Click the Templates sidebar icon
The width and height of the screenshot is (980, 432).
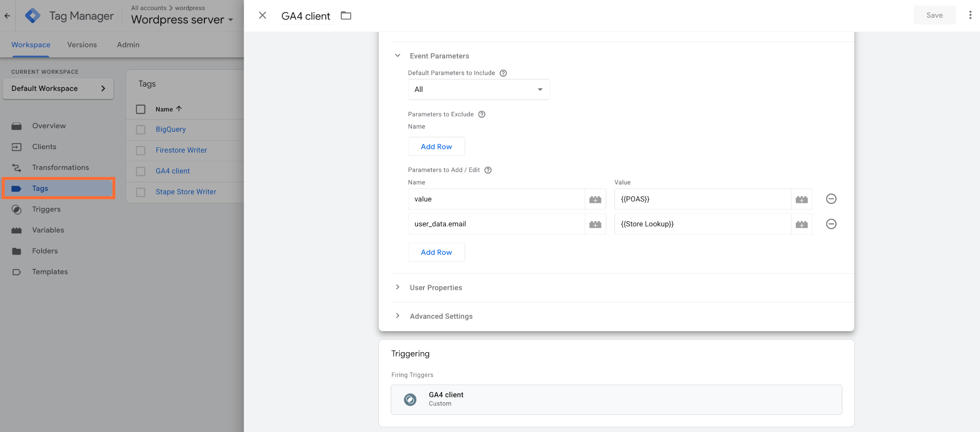(17, 272)
